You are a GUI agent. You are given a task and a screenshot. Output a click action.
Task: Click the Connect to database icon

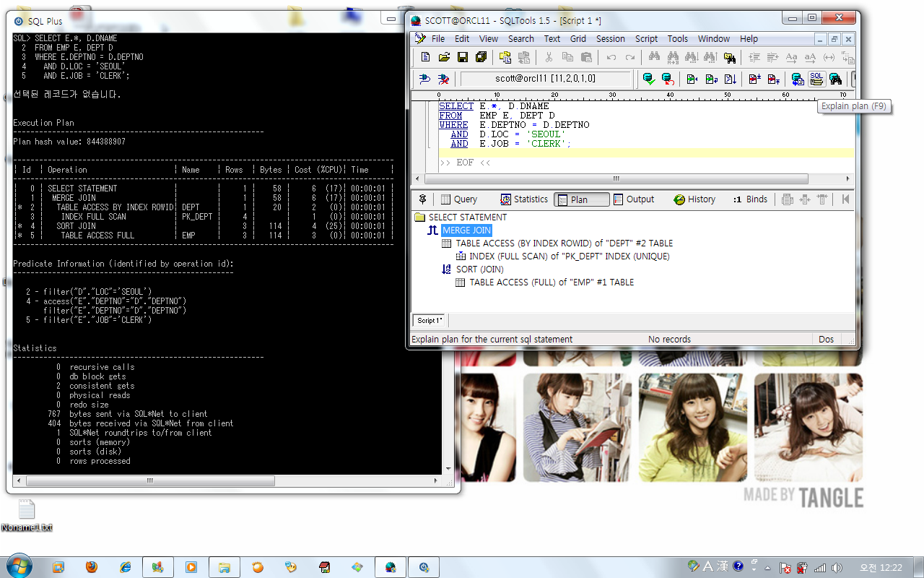(425, 79)
